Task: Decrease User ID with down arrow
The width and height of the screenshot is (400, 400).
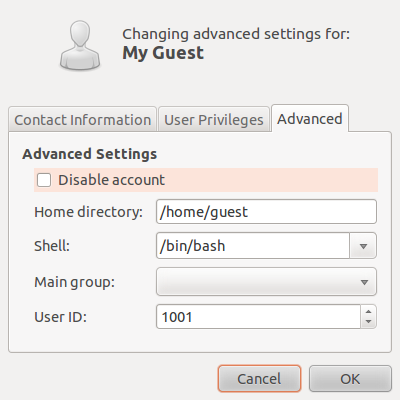Action: pos(368,322)
